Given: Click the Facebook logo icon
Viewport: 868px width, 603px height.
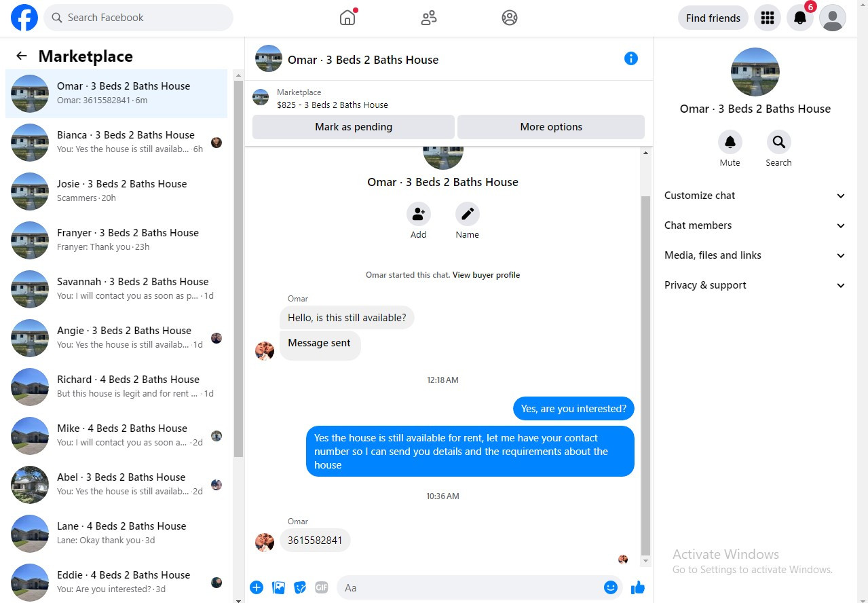Looking at the screenshot, I should point(24,18).
